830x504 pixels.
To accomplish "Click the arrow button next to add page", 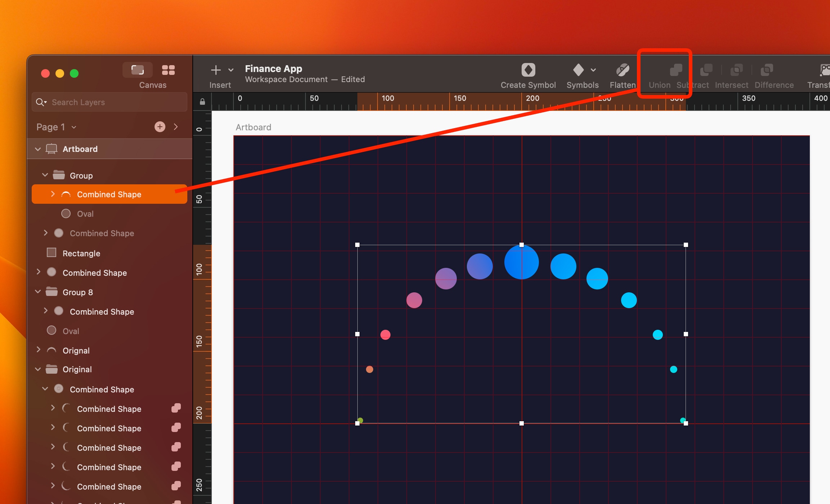I will point(176,126).
